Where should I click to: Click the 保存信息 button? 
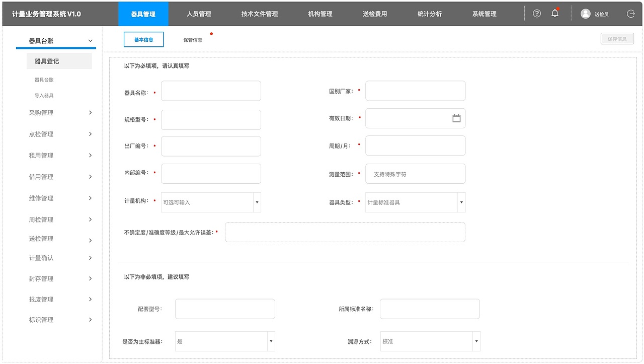[617, 38]
